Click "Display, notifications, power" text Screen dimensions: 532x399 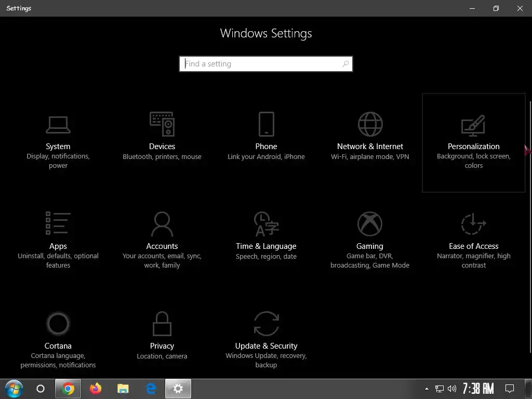(58, 161)
